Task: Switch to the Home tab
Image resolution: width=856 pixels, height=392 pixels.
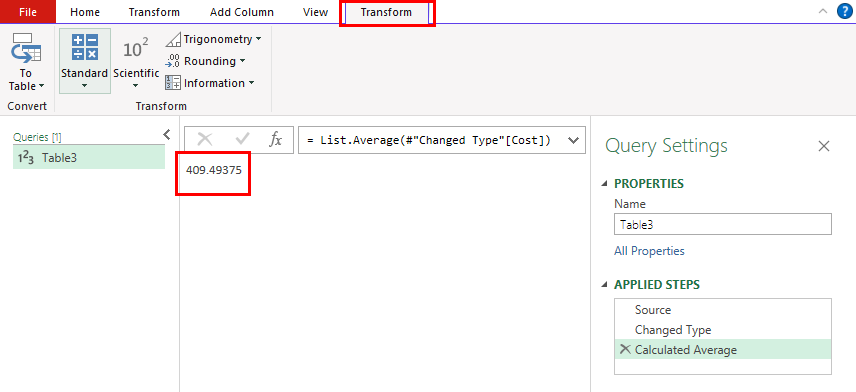Action: [85, 12]
